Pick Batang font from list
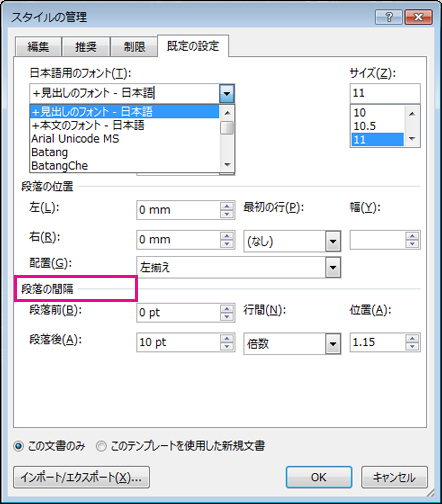442x504 pixels. [x=125, y=152]
